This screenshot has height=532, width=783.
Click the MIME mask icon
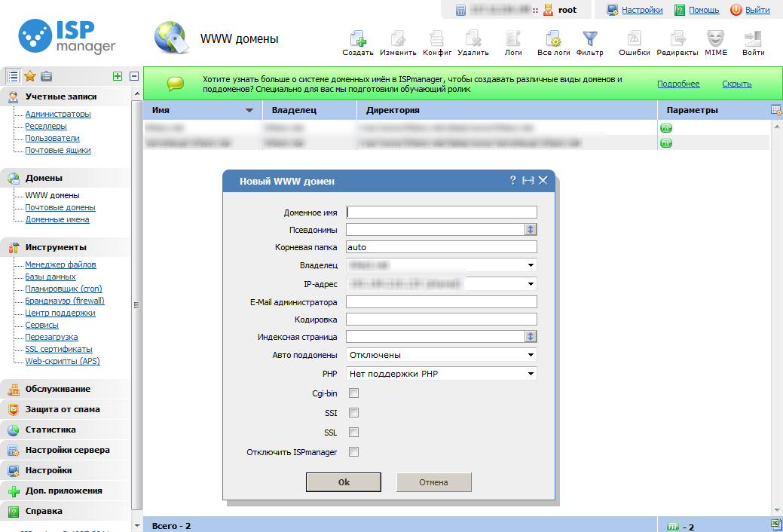715,39
